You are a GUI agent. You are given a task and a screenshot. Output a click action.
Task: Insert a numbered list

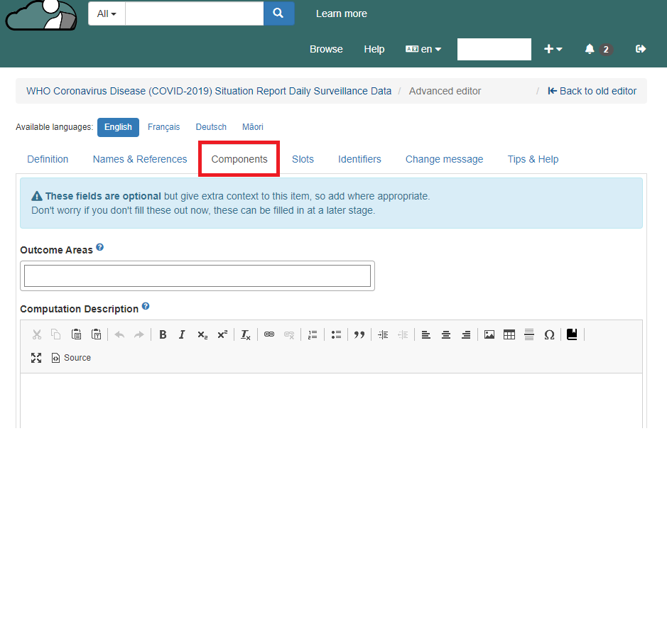click(x=313, y=334)
